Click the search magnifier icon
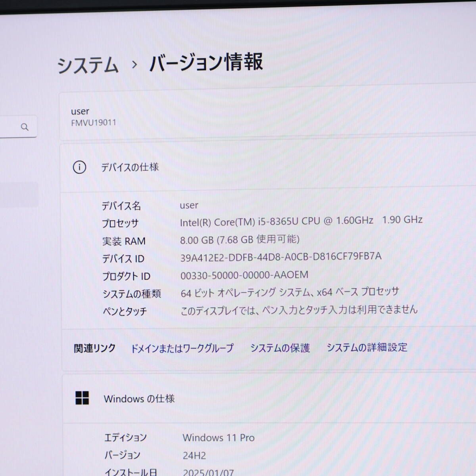This screenshot has width=476, height=476. (x=25, y=127)
